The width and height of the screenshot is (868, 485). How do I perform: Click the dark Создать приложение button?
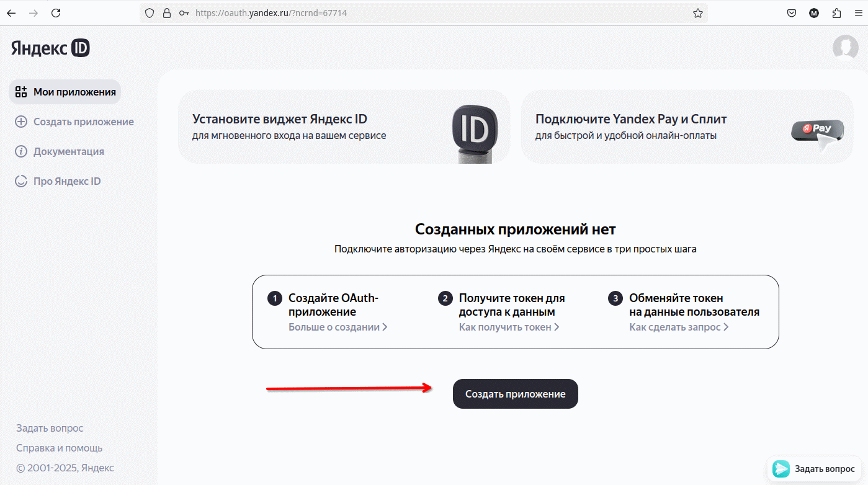coord(516,394)
